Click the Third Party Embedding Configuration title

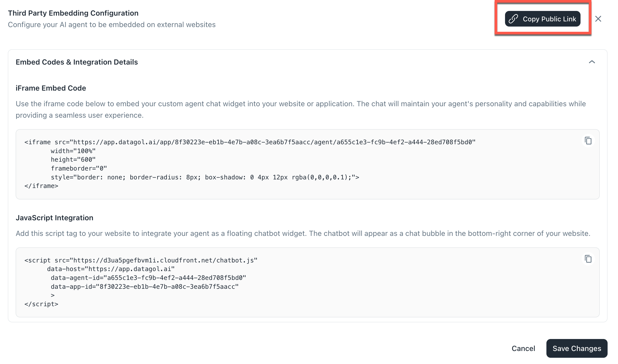click(x=73, y=13)
